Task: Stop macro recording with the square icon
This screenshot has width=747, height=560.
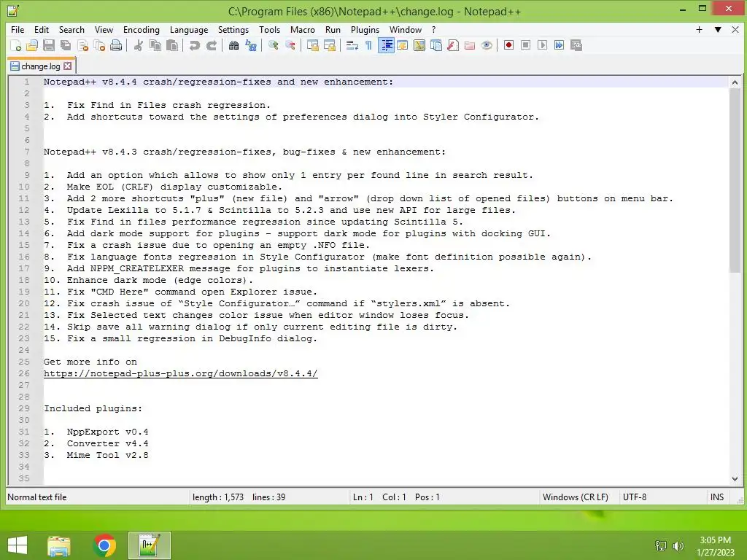Action: pyautogui.click(x=525, y=45)
